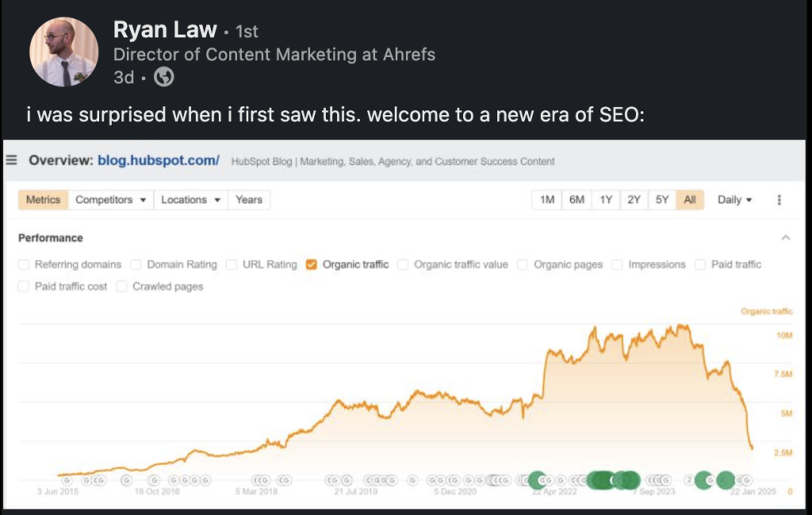Open the blog.hubspot.com/ link
This screenshot has width=812, height=515.
[x=159, y=161]
